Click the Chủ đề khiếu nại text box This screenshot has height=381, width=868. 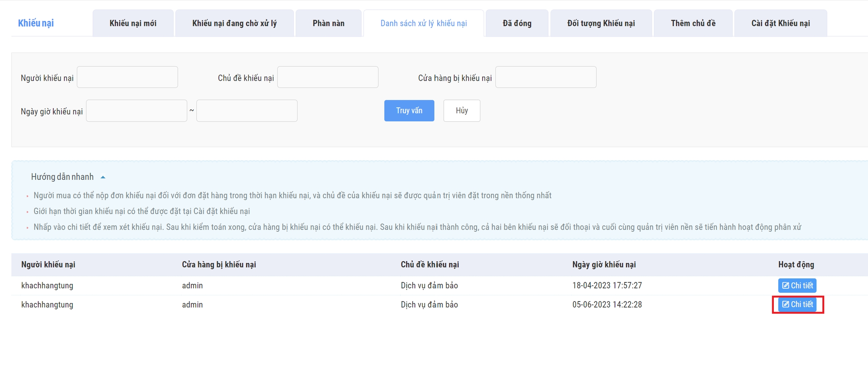point(327,77)
